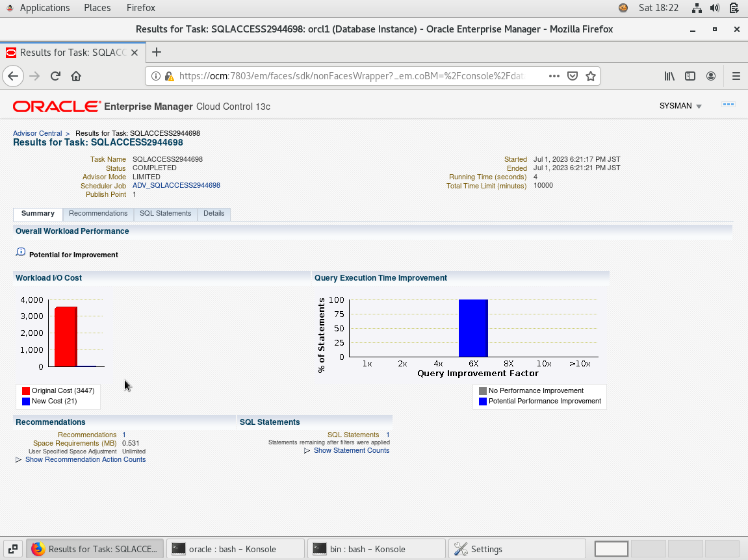Click the insecure connection lock warning icon
748x560 pixels.
[169, 76]
